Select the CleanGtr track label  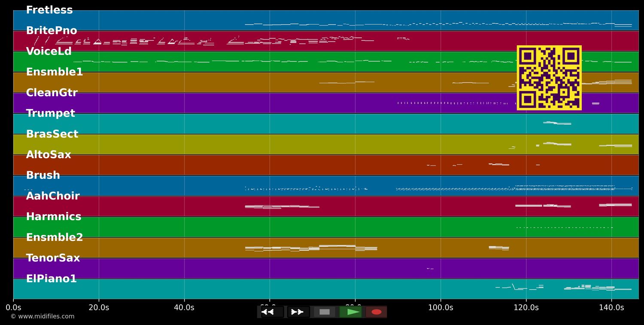click(x=52, y=93)
